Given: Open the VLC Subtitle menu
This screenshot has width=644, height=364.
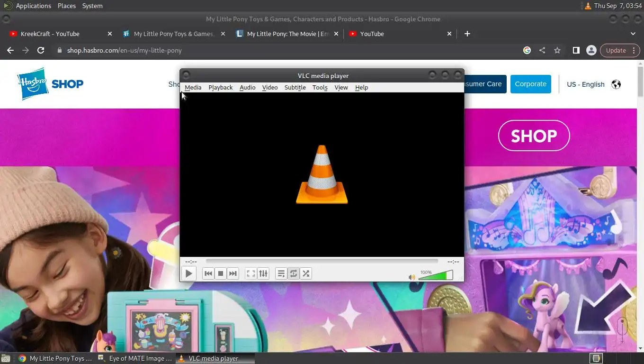Looking at the screenshot, I should pos(295,87).
